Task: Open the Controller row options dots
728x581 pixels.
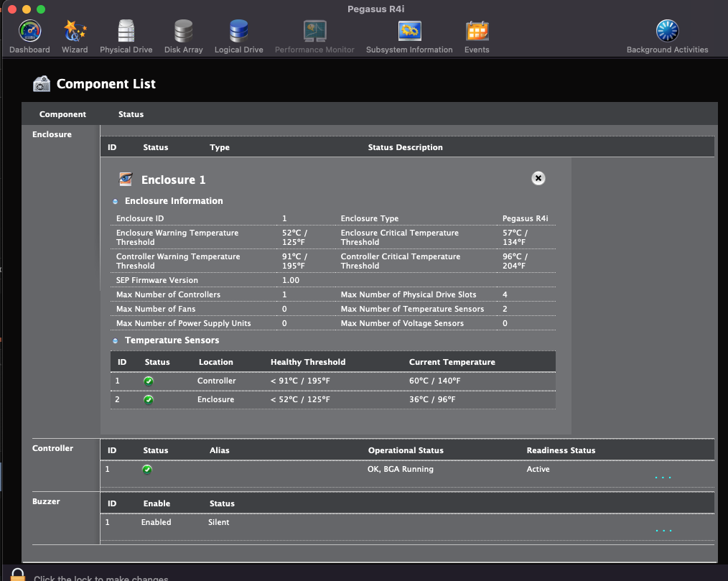Action: click(663, 478)
